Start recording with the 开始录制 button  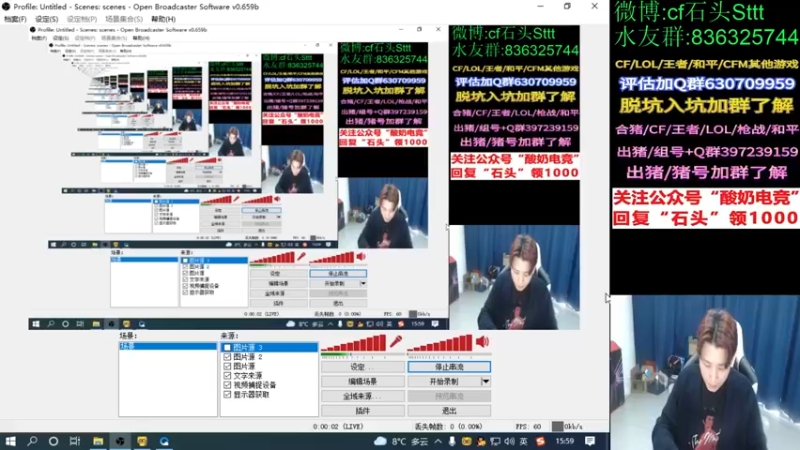tap(444, 381)
